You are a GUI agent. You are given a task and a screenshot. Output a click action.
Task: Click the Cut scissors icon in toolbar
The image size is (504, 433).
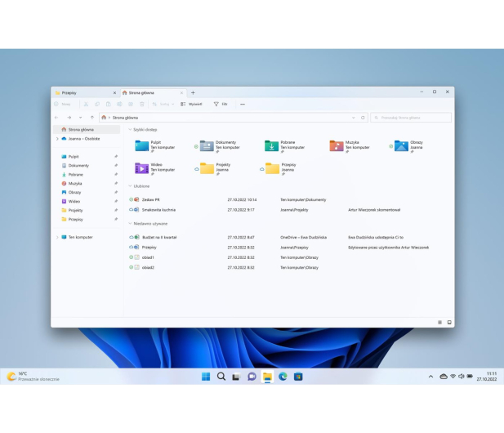tap(86, 104)
